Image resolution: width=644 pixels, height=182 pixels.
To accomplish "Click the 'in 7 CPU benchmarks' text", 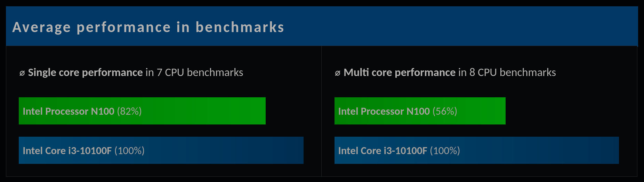I will pyautogui.click(x=194, y=73).
